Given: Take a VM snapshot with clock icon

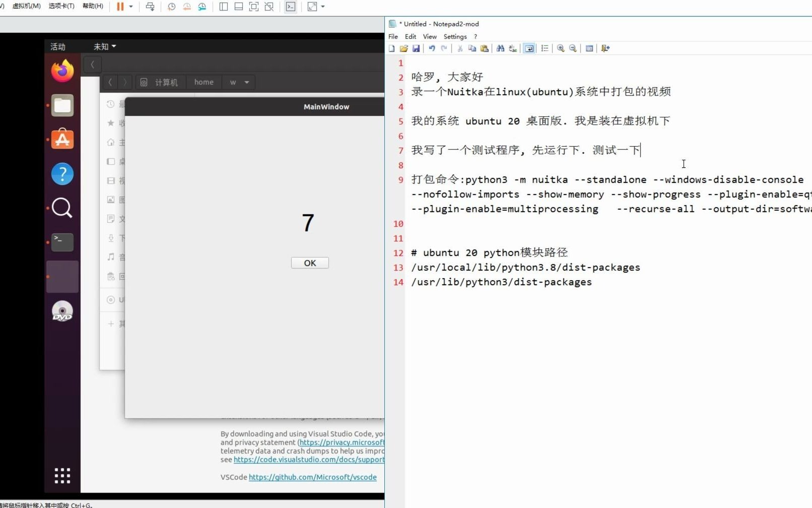Looking at the screenshot, I should pyautogui.click(x=171, y=7).
